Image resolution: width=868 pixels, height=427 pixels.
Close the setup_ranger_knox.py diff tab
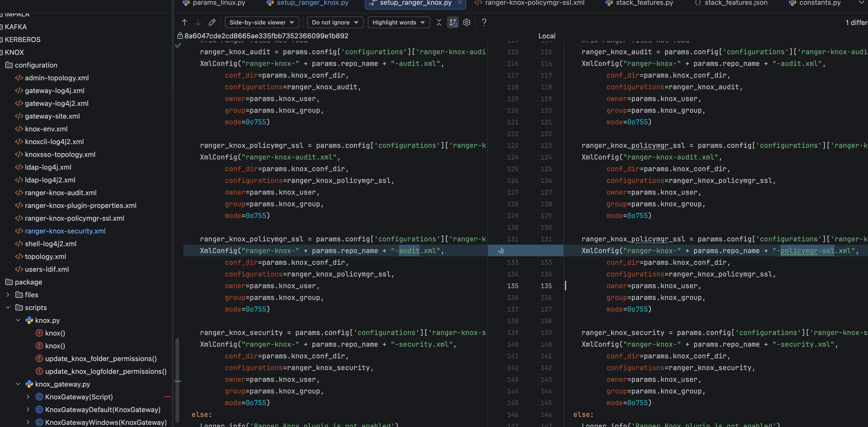click(x=460, y=3)
